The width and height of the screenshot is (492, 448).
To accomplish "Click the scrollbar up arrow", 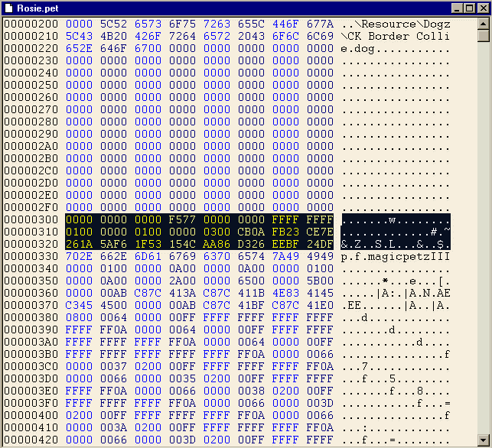I will (x=483, y=23).
